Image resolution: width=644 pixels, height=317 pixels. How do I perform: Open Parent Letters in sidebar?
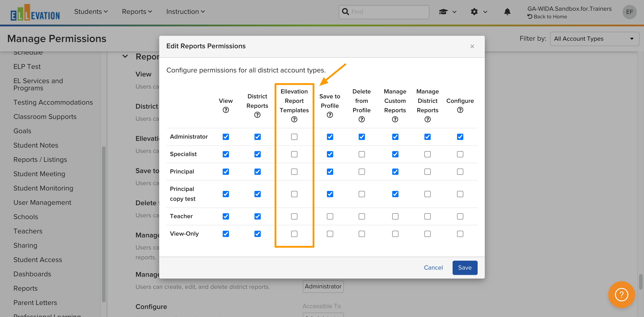[35, 302]
